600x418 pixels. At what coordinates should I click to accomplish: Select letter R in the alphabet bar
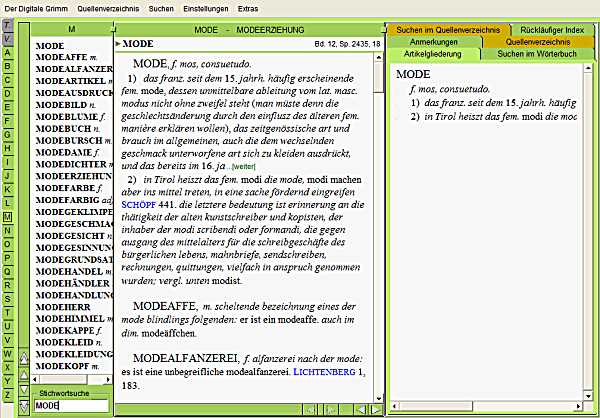point(7,285)
